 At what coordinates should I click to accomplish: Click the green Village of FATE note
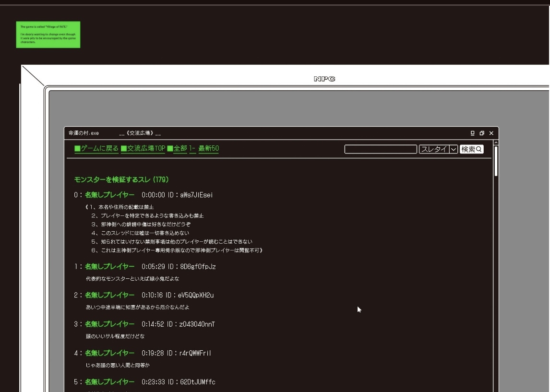tap(48, 35)
